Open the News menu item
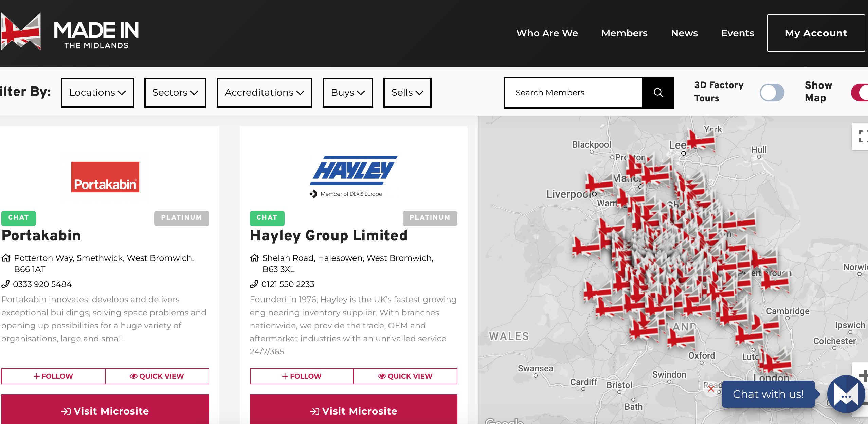 coord(684,33)
